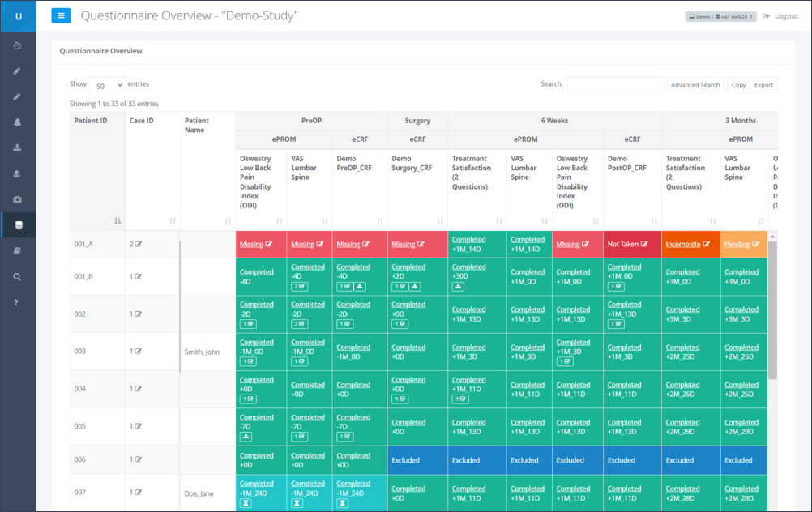
Task: Open the Show entries dropdown
Action: tap(106, 85)
